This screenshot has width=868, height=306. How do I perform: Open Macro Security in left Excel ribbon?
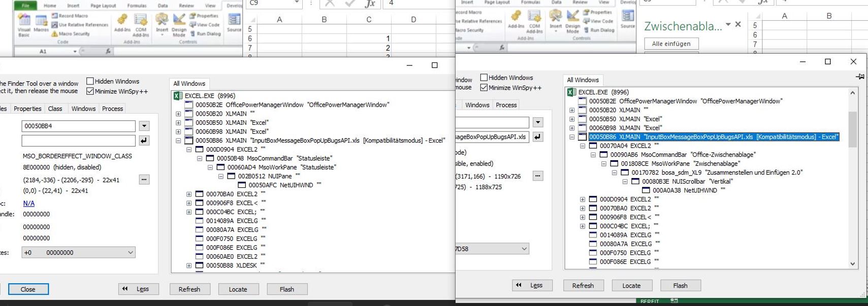tap(71, 34)
